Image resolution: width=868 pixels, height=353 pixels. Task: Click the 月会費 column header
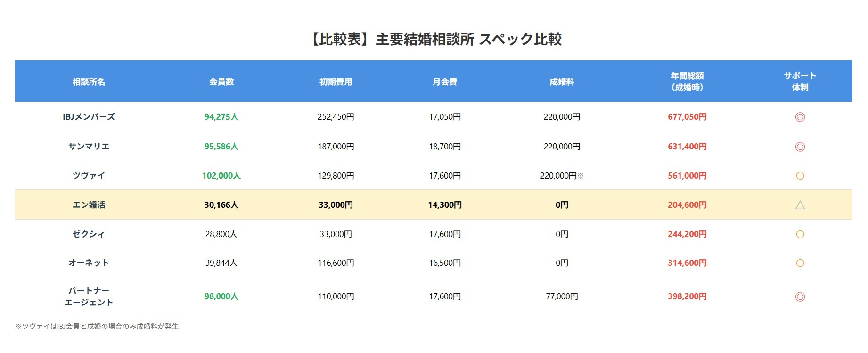(445, 82)
